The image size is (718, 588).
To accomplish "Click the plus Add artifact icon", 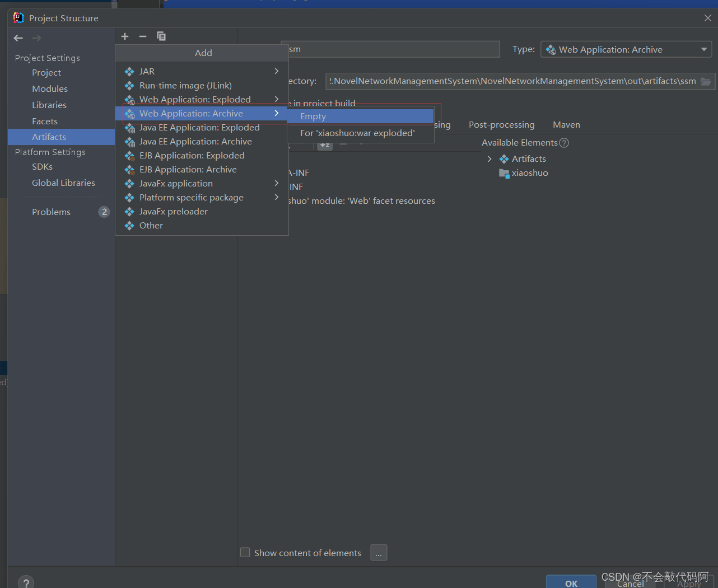I will point(125,36).
